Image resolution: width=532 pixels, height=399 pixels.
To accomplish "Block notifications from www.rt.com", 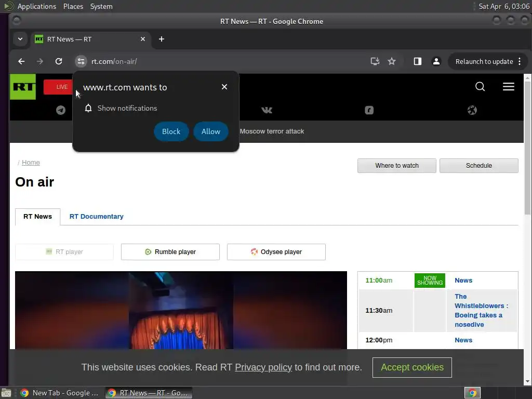I will tap(171, 131).
